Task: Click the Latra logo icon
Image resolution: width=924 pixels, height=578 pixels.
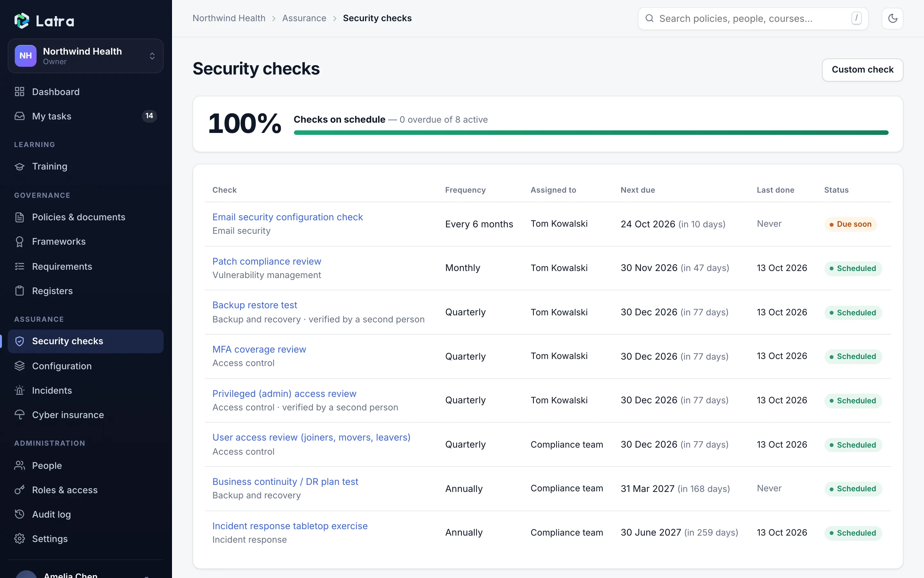Action: click(x=22, y=21)
